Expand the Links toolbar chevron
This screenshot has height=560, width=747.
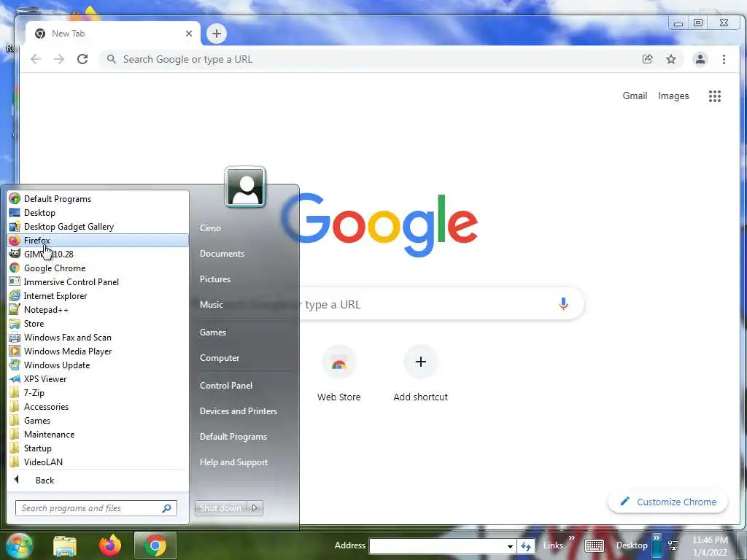pos(572,538)
